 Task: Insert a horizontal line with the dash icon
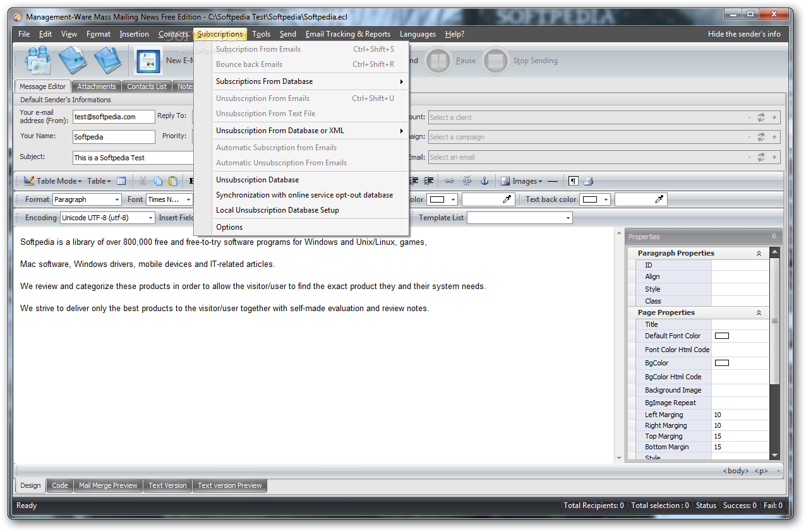coord(553,180)
